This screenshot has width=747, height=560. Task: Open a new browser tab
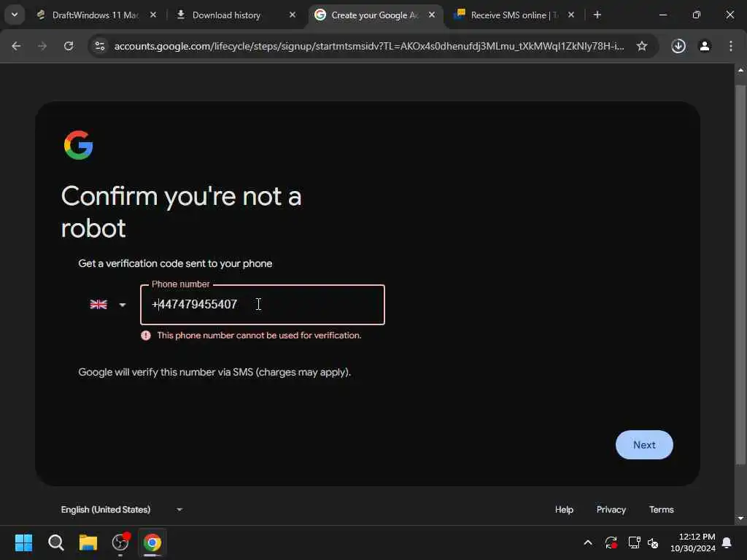597,15
